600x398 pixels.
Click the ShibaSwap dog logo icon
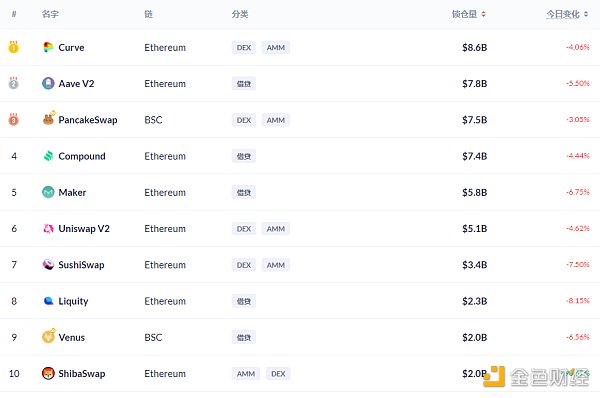(x=48, y=374)
